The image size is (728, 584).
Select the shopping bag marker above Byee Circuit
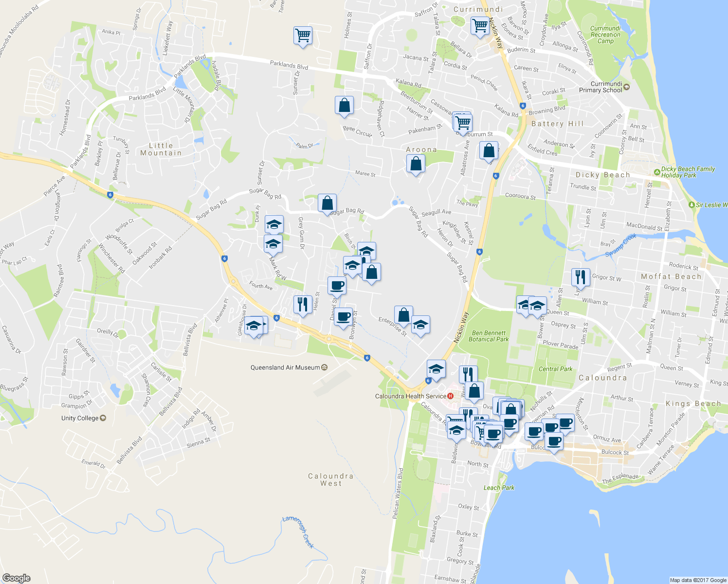[344, 106]
